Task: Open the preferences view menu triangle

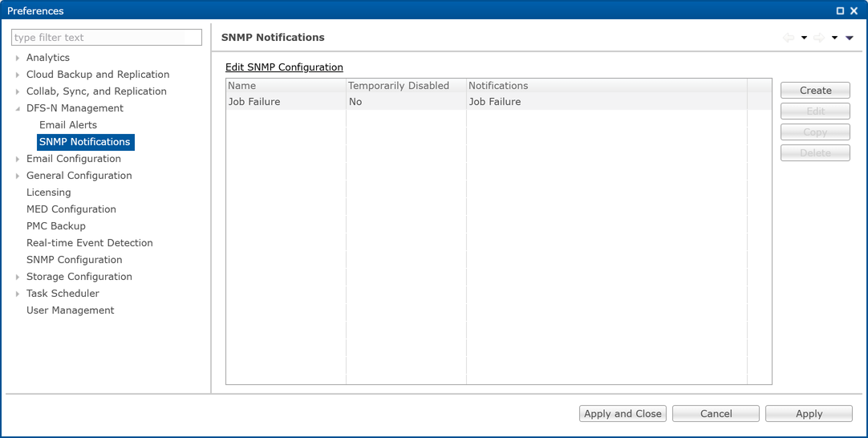Action: [x=850, y=38]
